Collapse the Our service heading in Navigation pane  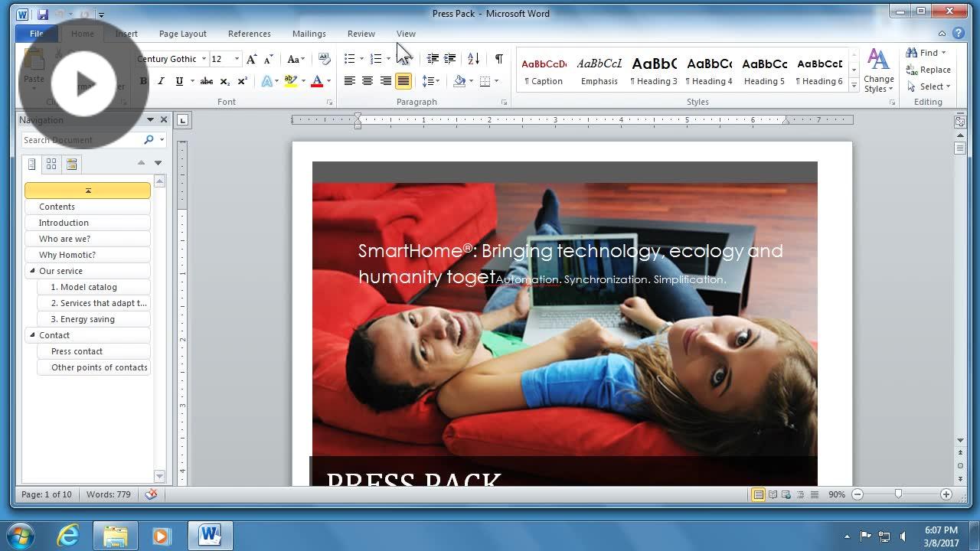pos(31,270)
